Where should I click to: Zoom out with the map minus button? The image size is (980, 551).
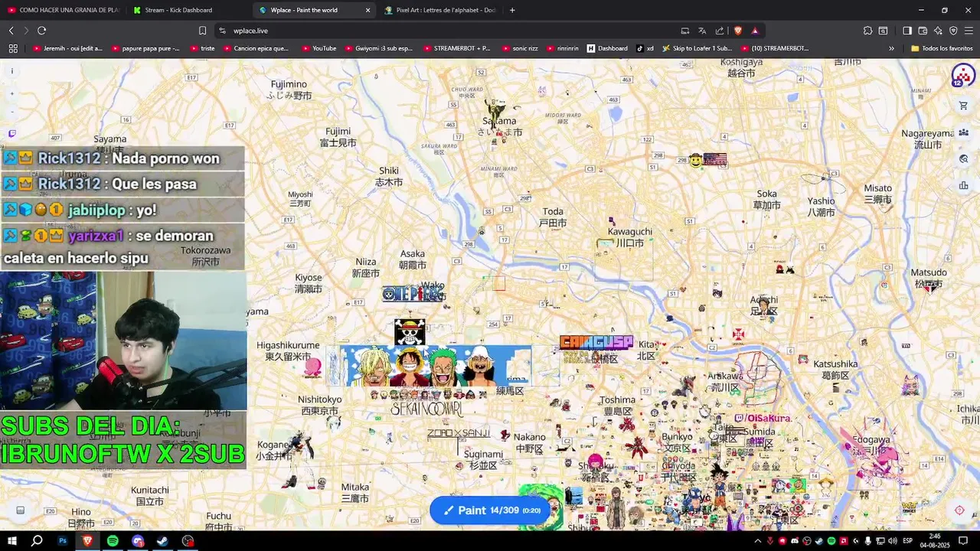11,112
